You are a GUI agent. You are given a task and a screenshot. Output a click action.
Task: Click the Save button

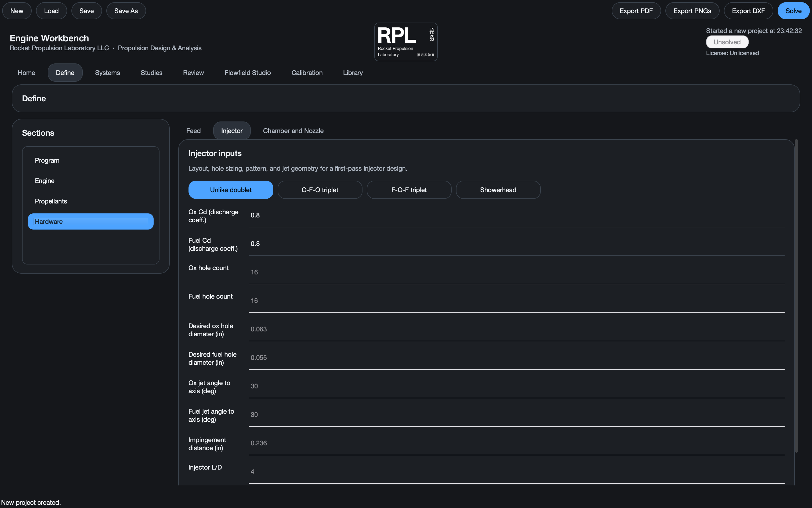[86, 11]
